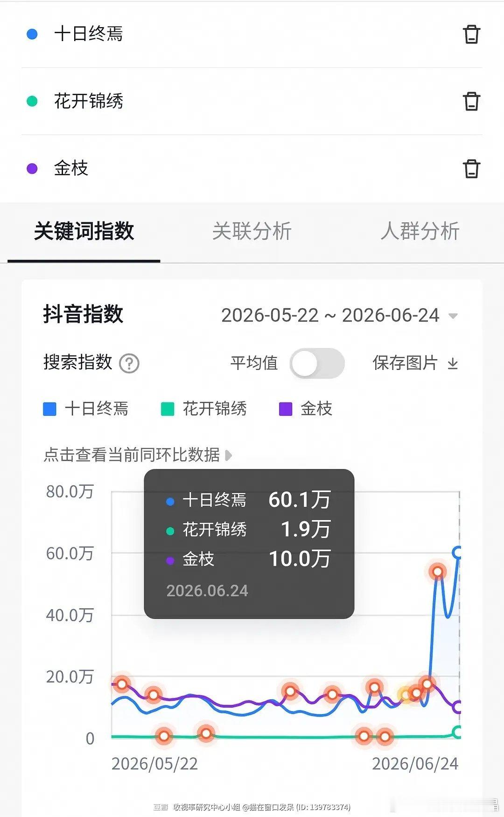Switch to the 关联分析 tab
Screen dimensions: 504x817
[252, 231]
